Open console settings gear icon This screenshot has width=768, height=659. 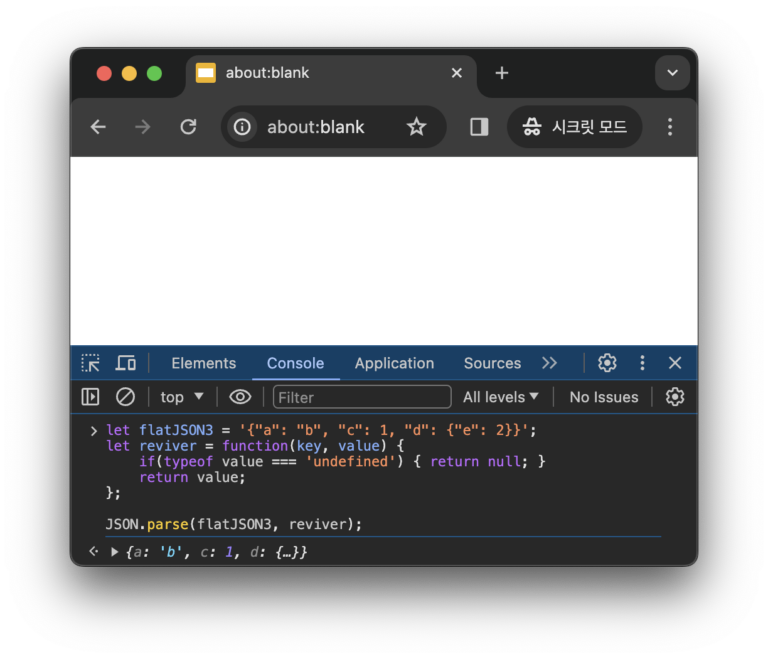(x=674, y=397)
